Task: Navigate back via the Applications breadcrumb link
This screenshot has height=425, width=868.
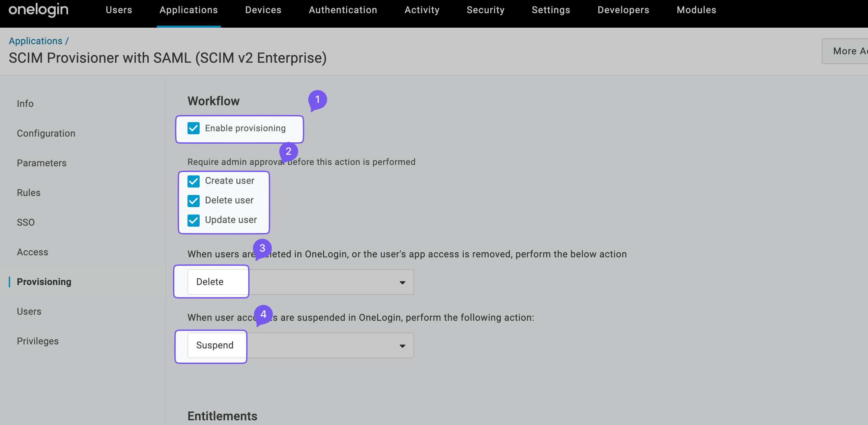Action: click(36, 40)
